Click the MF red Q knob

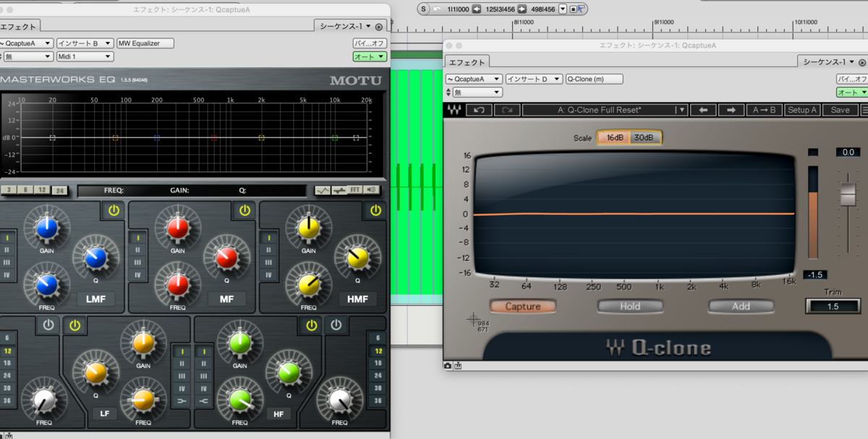(x=226, y=257)
